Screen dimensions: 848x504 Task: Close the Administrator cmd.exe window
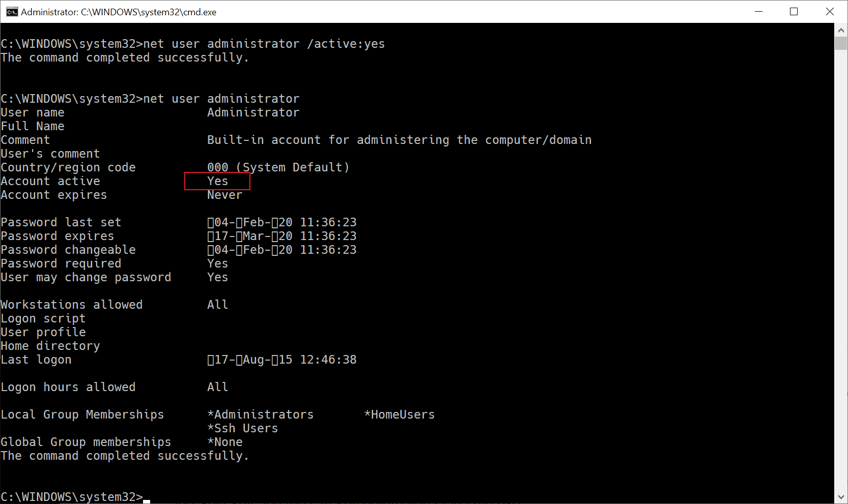830,11
